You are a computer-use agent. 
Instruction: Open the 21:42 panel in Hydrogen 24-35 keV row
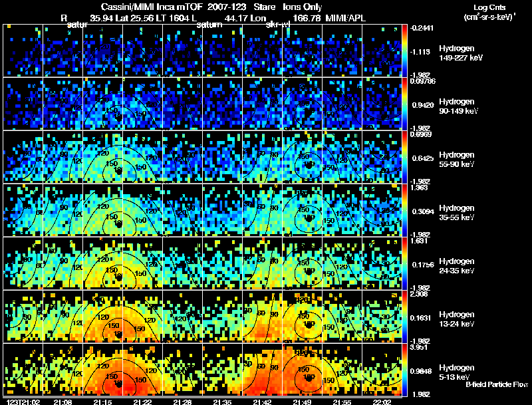pos(262,263)
